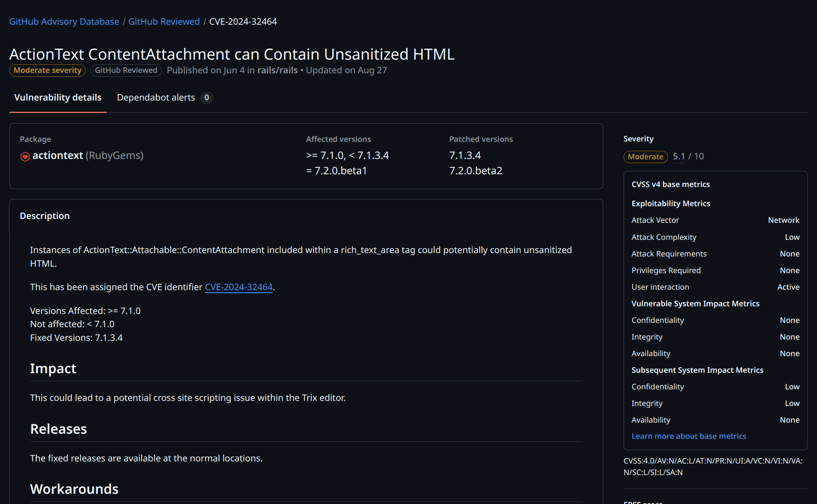817x504 pixels.
Task: Click the actiontext package name
Action: pos(58,156)
